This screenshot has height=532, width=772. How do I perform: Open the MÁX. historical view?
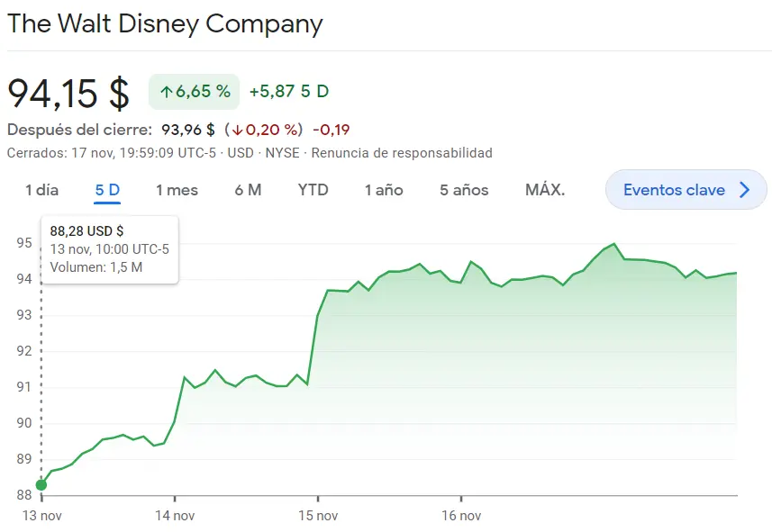click(x=544, y=190)
